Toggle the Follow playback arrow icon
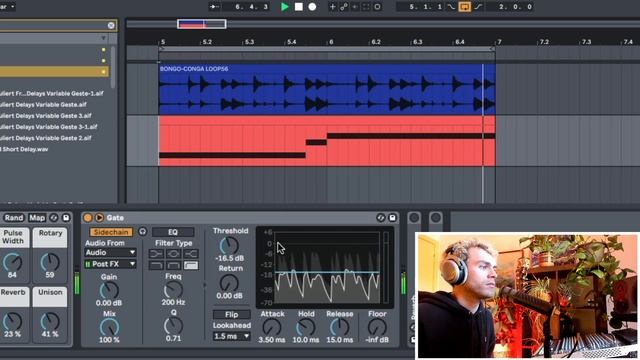Image resolution: width=640 pixels, height=360 pixels. click(x=214, y=7)
